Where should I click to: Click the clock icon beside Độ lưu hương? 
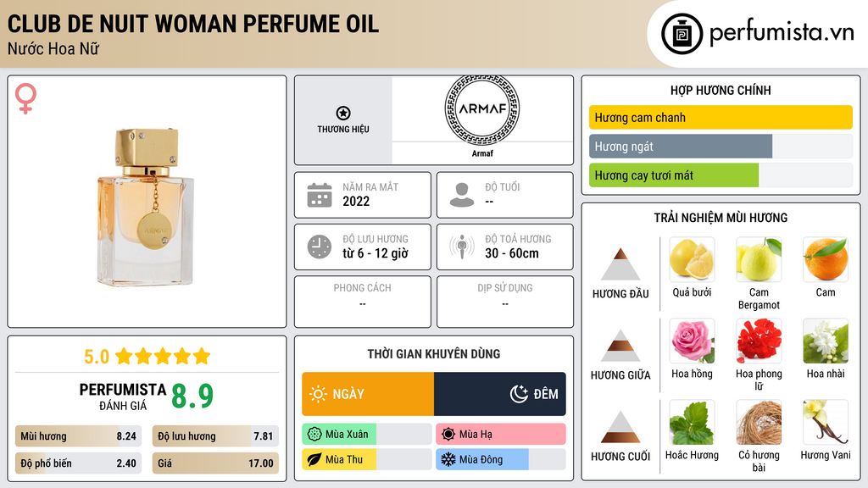click(x=319, y=247)
